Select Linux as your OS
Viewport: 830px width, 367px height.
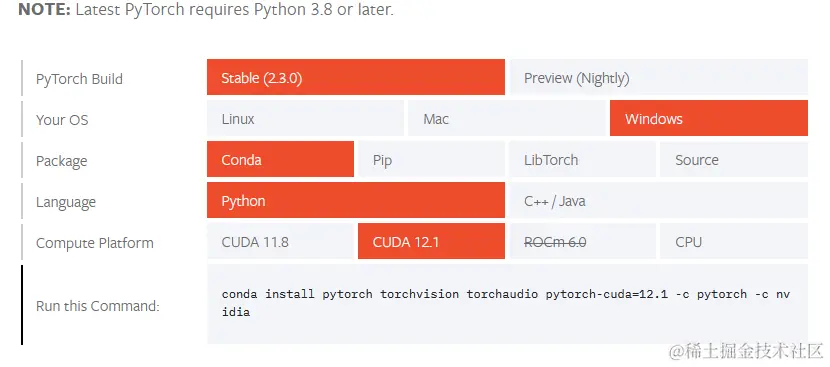pyautogui.click(x=305, y=118)
